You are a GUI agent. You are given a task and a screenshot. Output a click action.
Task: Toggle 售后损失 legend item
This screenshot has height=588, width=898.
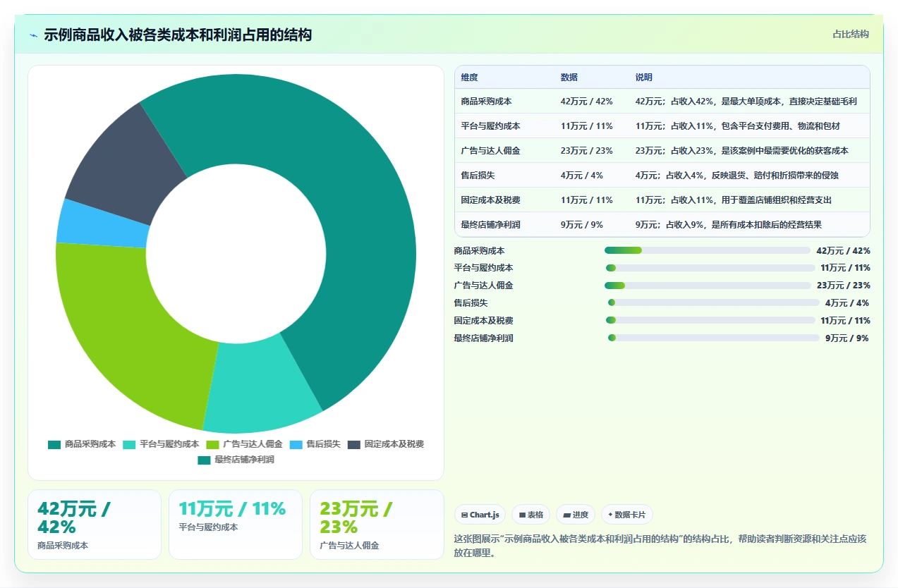click(315, 444)
